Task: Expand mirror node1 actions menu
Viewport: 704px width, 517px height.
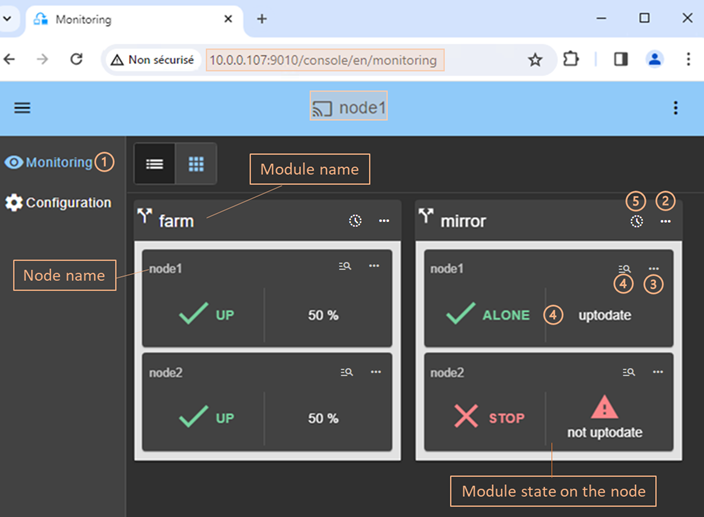Action: [654, 269]
